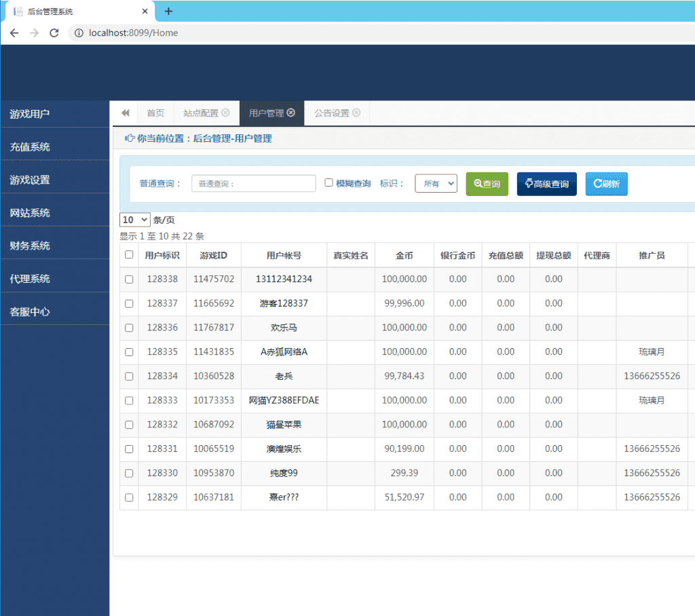The width and height of the screenshot is (695, 616).
Task: Open 财务系统 sidebar menu
Action: (x=55, y=246)
